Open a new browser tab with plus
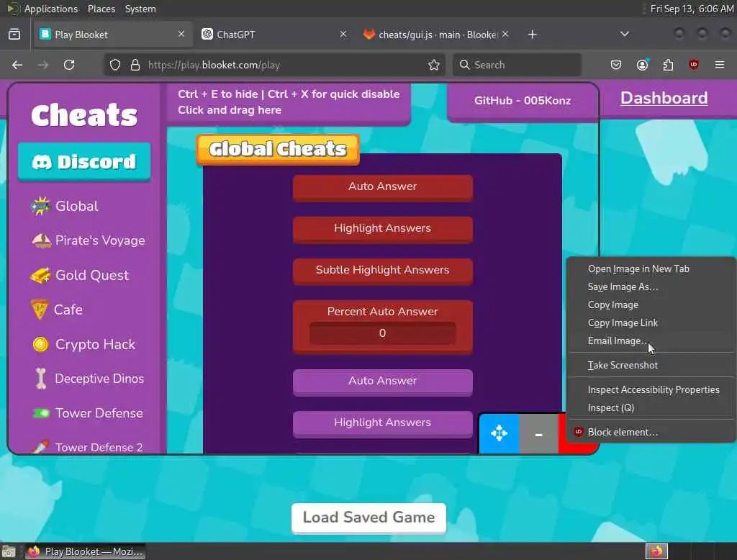The height and width of the screenshot is (560, 737). pyautogui.click(x=532, y=35)
